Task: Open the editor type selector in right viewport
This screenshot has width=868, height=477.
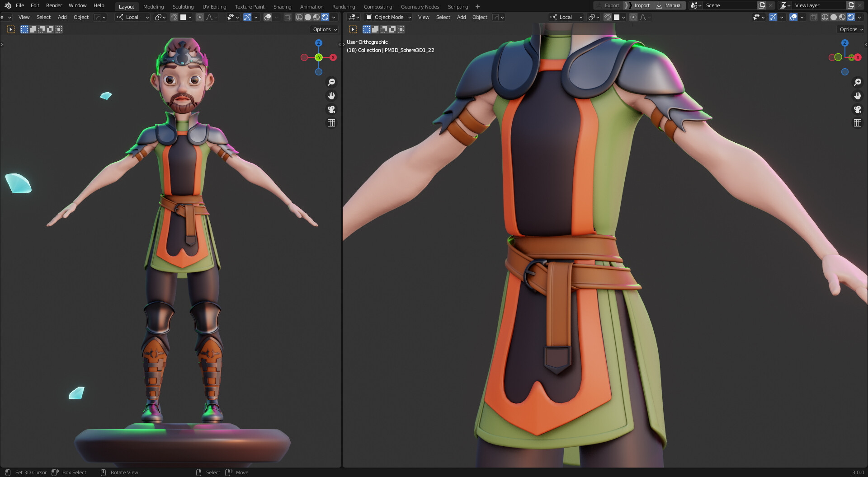Action: [x=353, y=17]
